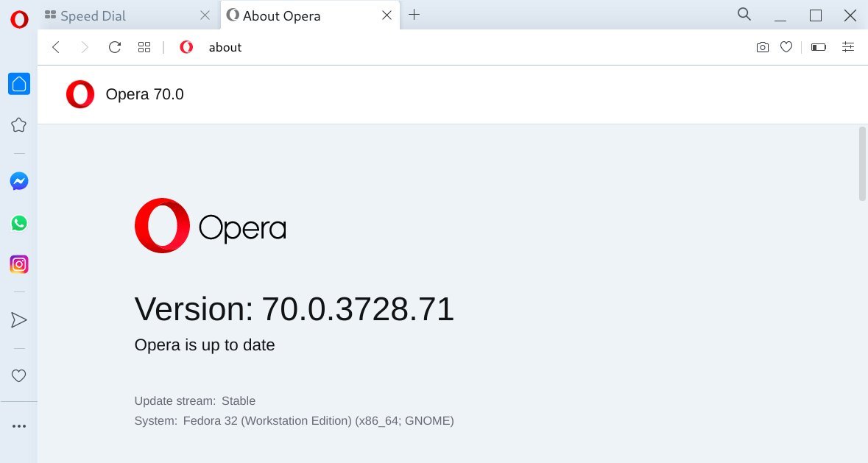The width and height of the screenshot is (868, 463).
Task: Open the Opera main menu logo
Action: pos(19,19)
